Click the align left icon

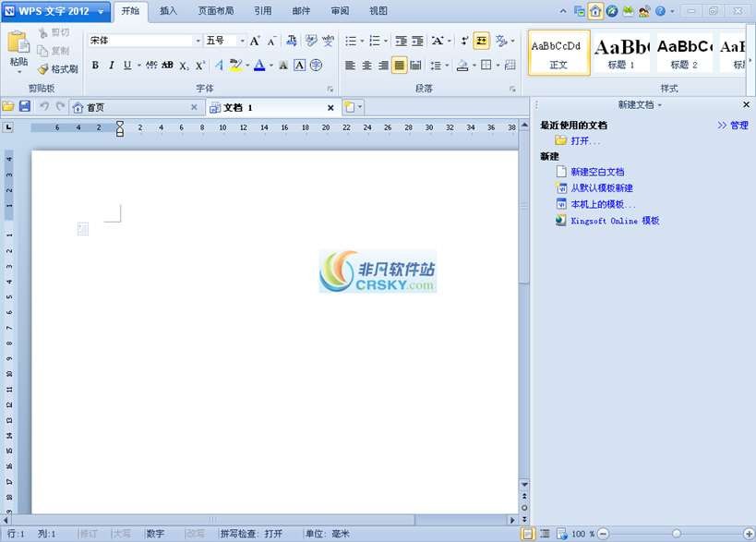tap(351, 66)
